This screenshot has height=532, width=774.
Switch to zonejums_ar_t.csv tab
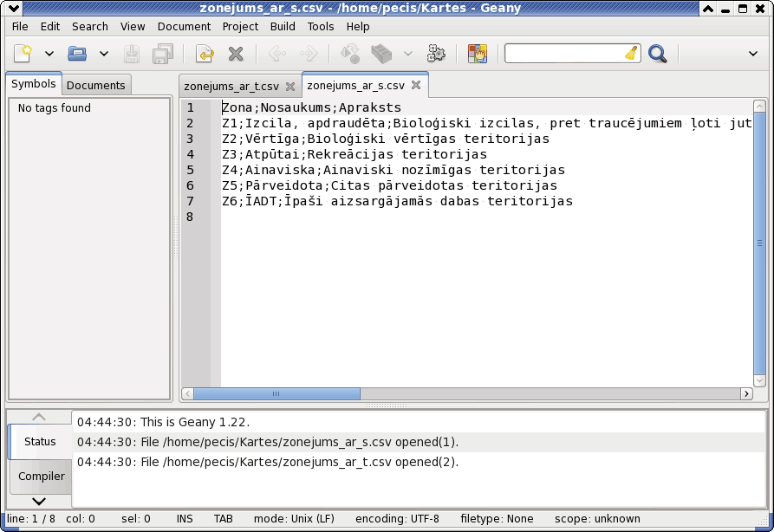click(x=231, y=87)
